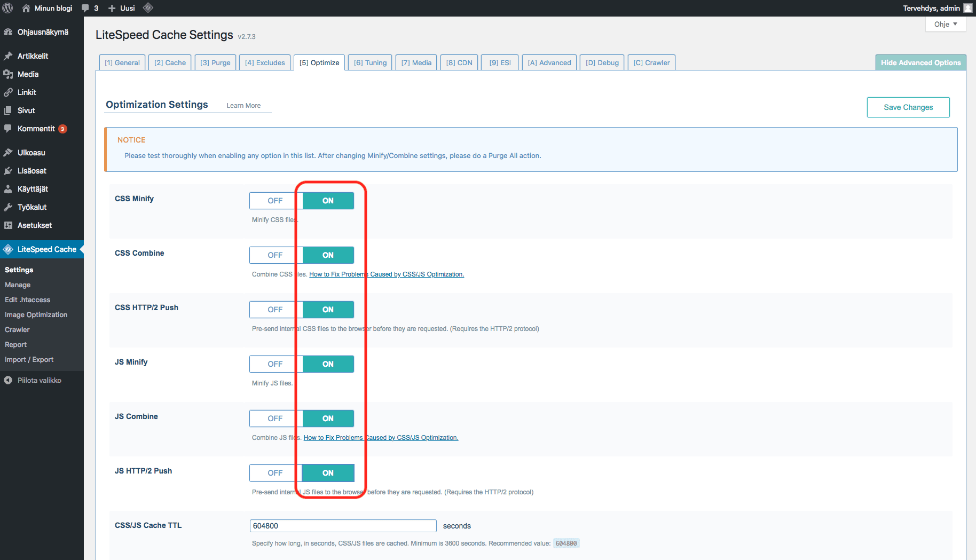Click the red comment count badge
Image resolution: width=976 pixels, height=560 pixels.
click(x=62, y=129)
